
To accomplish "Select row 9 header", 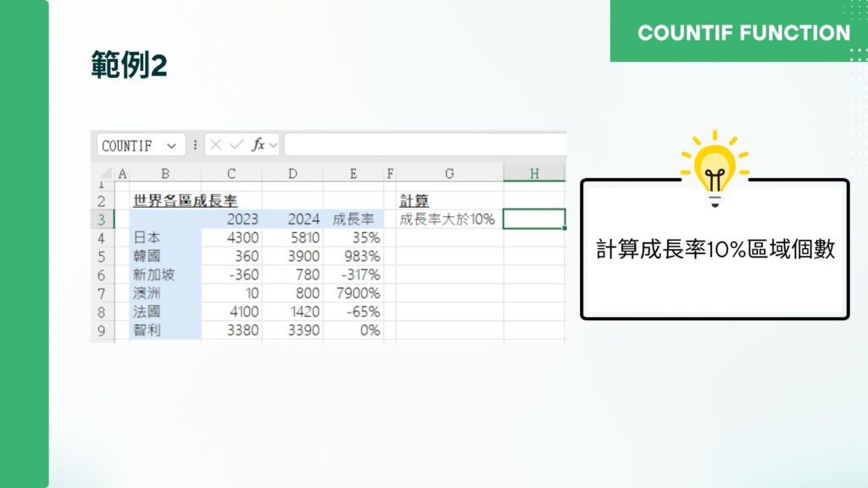I will [102, 330].
